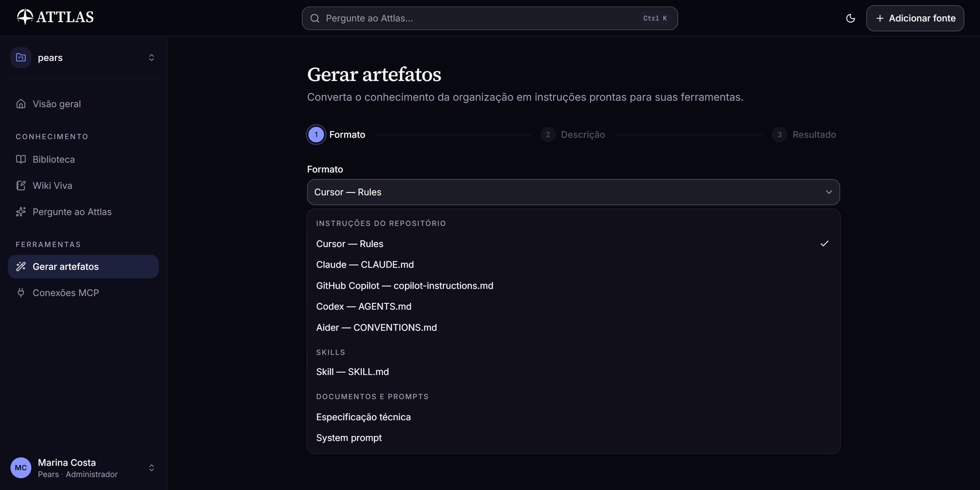Click the Attlas logo icon

point(25,17)
